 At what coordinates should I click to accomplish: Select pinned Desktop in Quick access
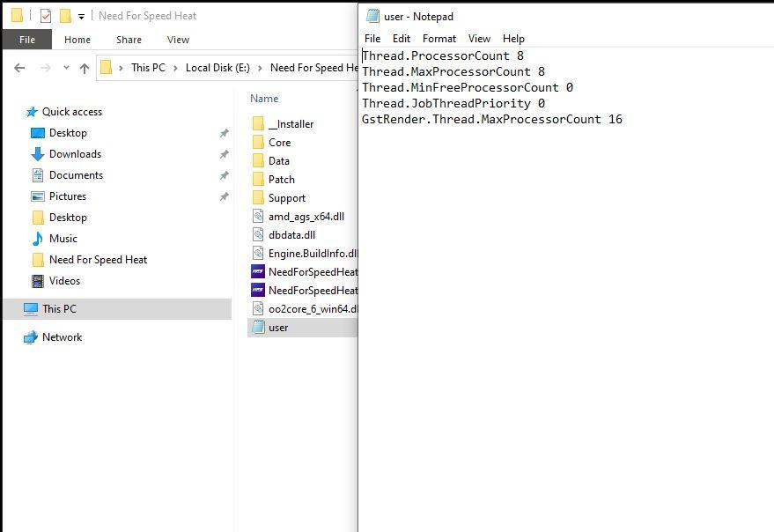pyautogui.click(x=68, y=133)
